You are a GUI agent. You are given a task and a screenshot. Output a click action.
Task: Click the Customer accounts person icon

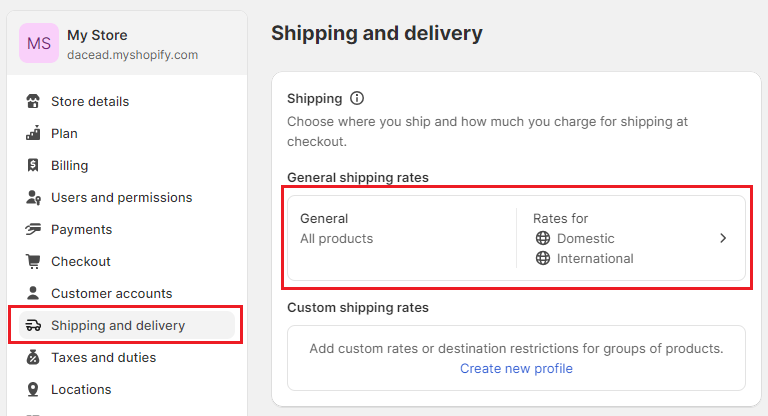pos(33,293)
